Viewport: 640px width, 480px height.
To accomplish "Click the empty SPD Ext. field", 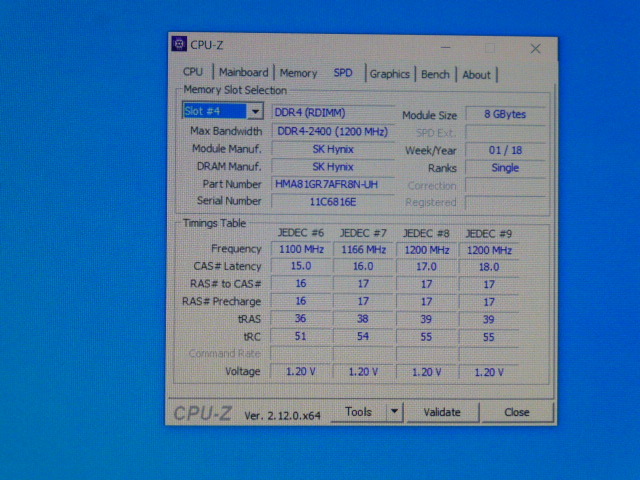I will (x=505, y=132).
